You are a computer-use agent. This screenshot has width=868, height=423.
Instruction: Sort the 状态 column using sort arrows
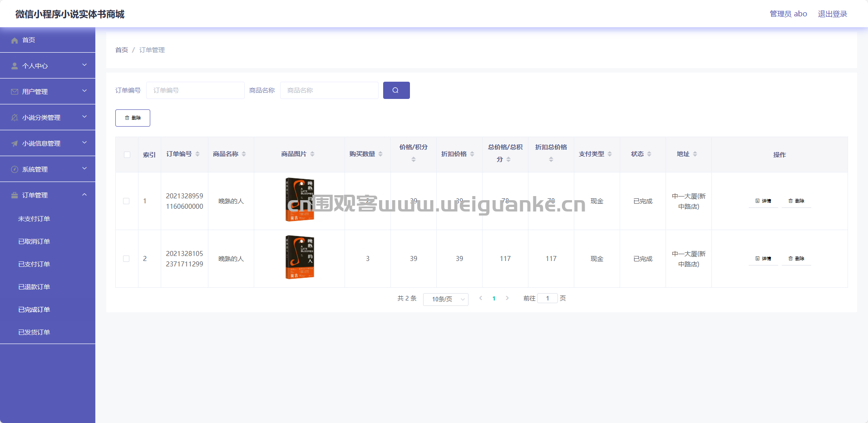coord(649,154)
